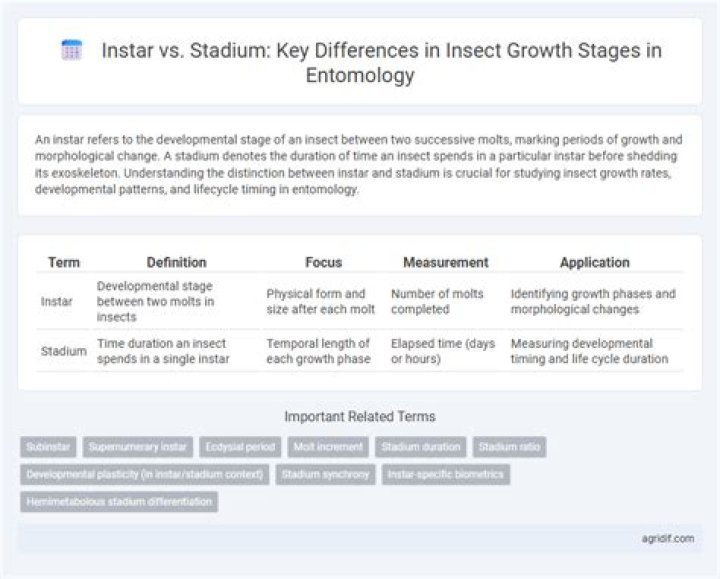Viewport: 720px width, 579px height.
Task: Select the Supernumerary instar tag
Action: (138, 447)
